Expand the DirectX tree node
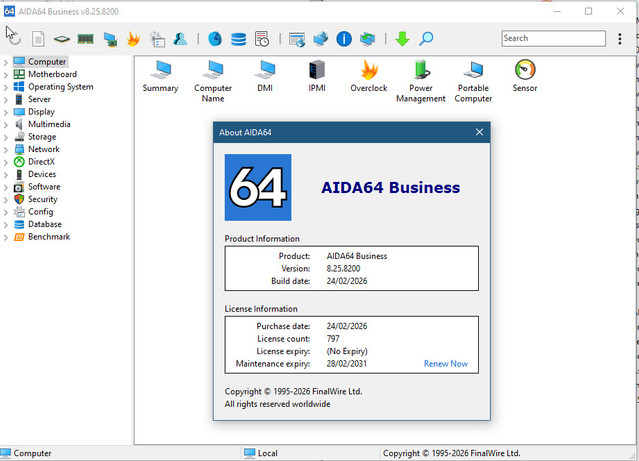639x461 pixels. pyautogui.click(x=6, y=163)
